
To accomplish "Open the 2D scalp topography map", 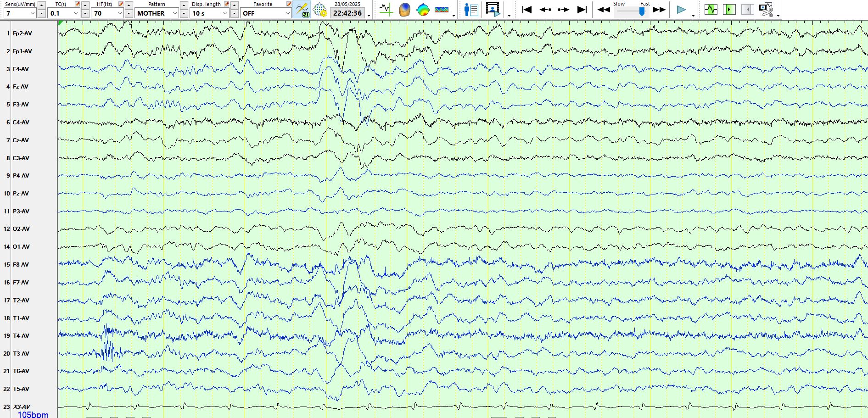I will [423, 9].
